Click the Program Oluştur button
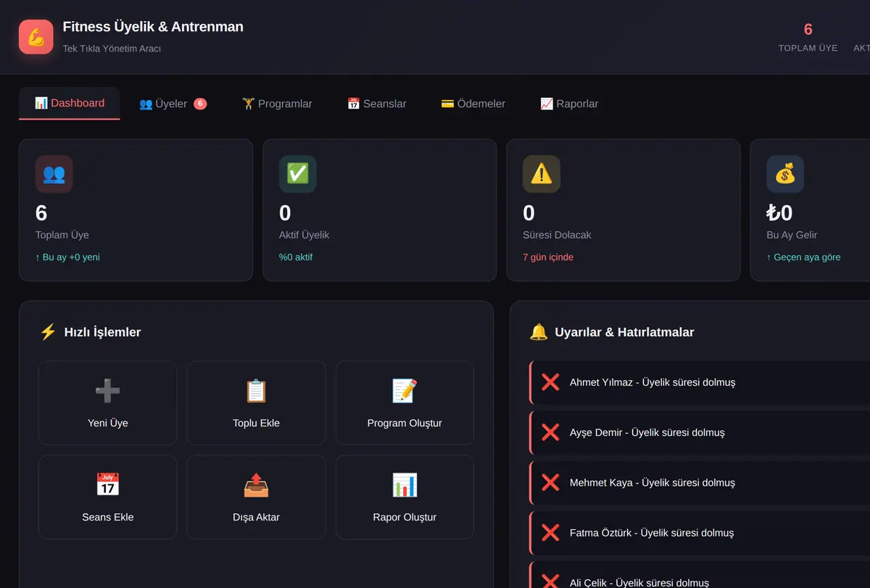 (405, 403)
